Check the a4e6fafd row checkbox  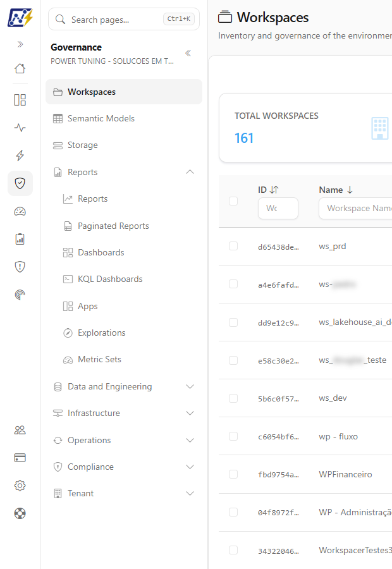pos(233,284)
